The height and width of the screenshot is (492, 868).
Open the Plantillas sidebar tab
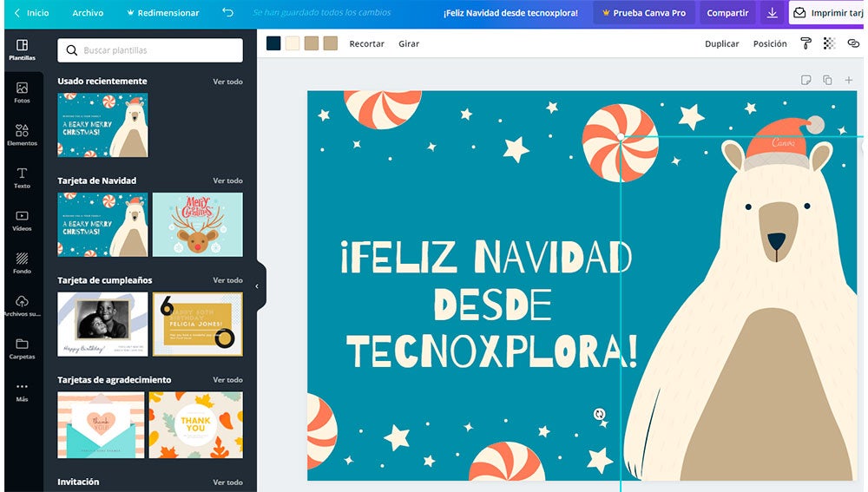click(x=23, y=49)
